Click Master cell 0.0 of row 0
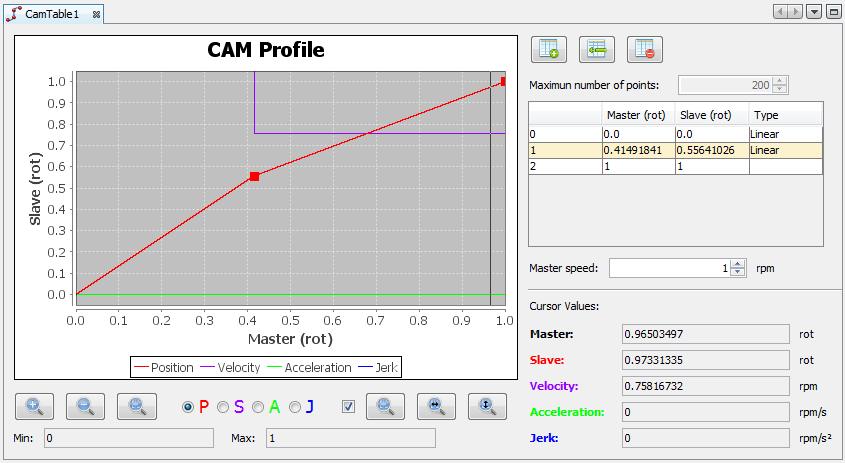 coord(639,134)
